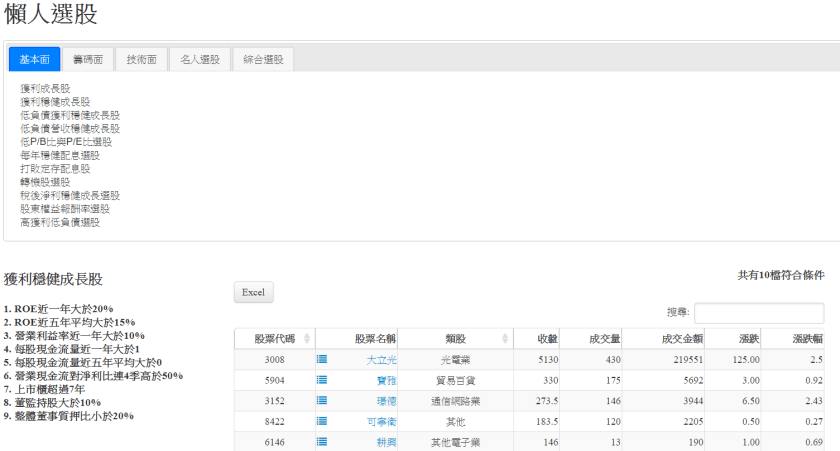Choose 低負債獲利穩健成長股 strategy
The image size is (840, 451).
click(70, 115)
